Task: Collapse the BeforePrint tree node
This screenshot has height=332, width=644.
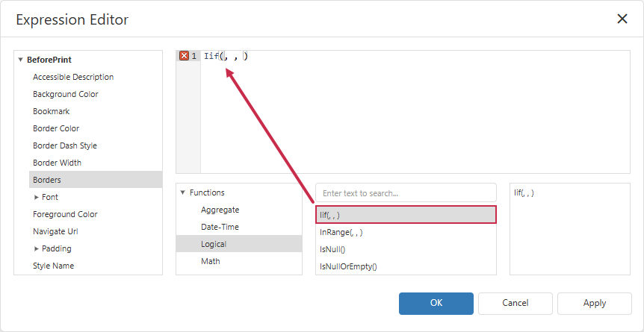Action: 20,60
